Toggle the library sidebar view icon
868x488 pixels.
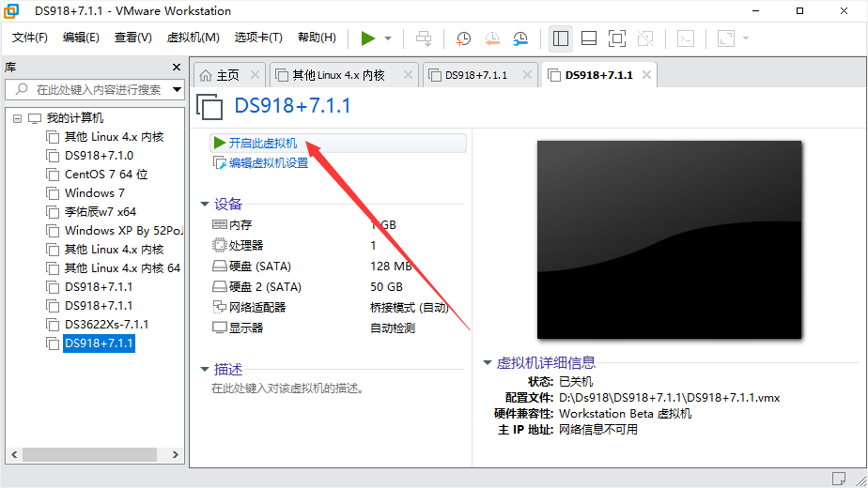(561, 38)
